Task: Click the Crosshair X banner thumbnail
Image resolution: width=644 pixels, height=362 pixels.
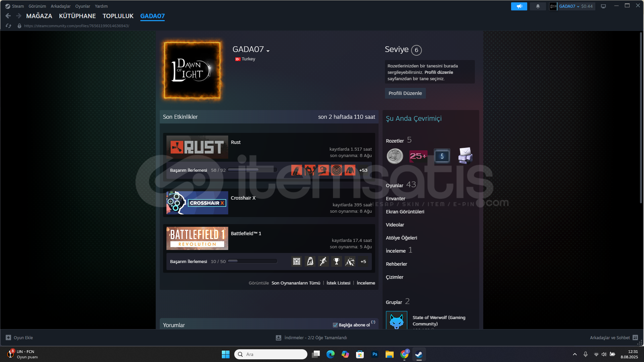Action: (197, 203)
